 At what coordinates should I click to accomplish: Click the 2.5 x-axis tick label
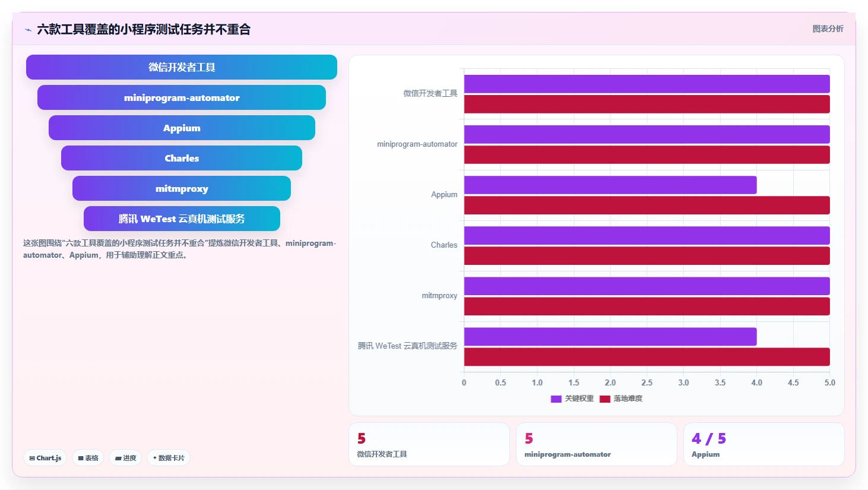647,382
